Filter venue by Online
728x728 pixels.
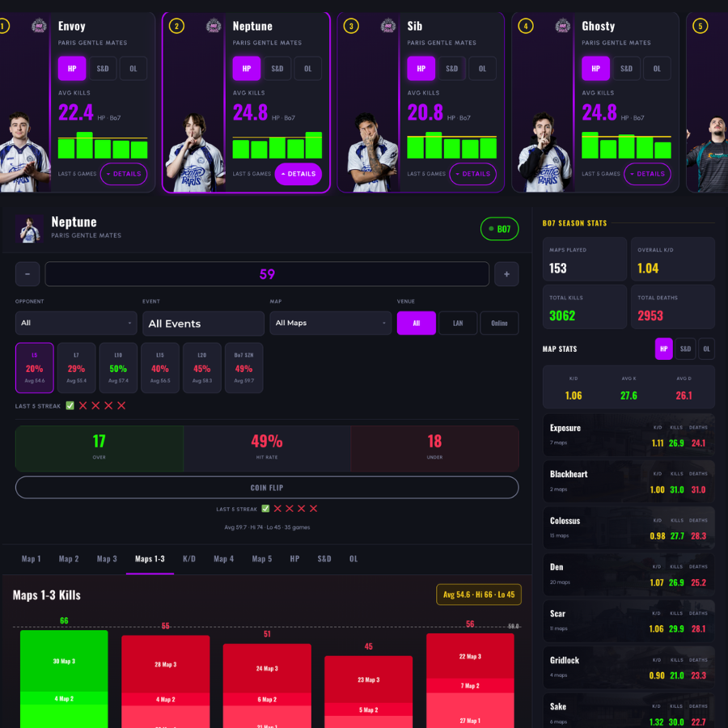(499, 323)
